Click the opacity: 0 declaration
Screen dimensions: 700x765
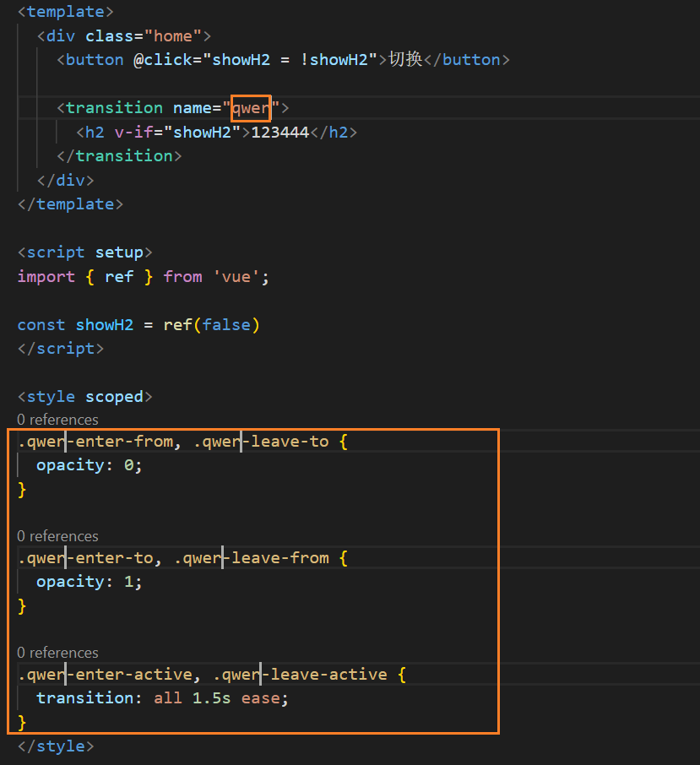[90, 465]
